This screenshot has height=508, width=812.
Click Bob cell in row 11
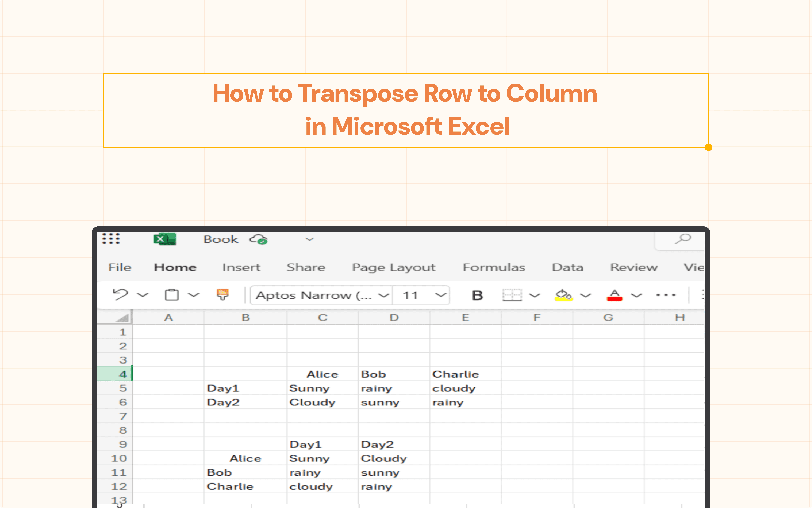(246, 472)
